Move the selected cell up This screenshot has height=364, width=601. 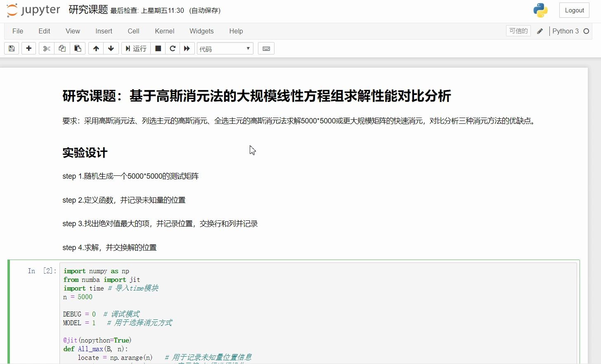(x=96, y=48)
